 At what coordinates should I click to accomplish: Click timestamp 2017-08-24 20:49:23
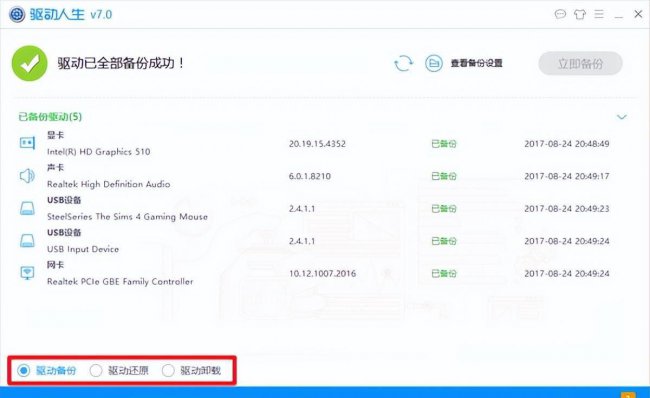pyautogui.click(x=567, y=209)
